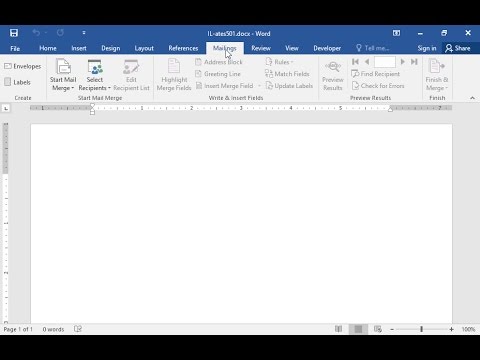Screen dimensions: 480x360
Task: Click the zoom slider handle
Action: 422,329
